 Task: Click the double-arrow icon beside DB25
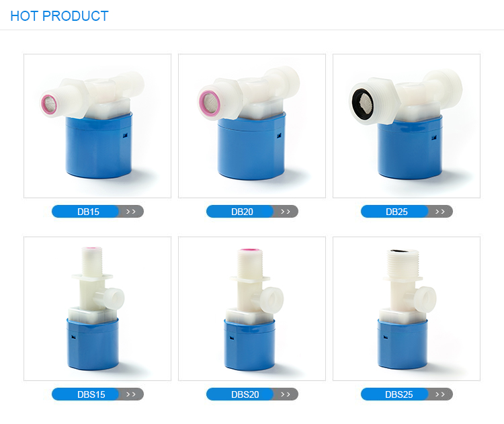[x=440, y=212]
